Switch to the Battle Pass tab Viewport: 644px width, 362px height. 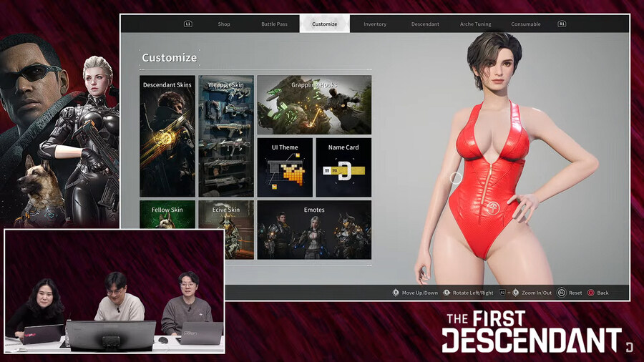pos(274,24)
